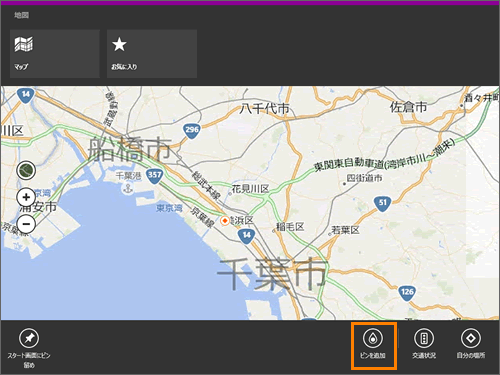The height and width of the screenshot is (375, 500).
Task: Zoom out with the minus button
Action: [x=26, y=224]
